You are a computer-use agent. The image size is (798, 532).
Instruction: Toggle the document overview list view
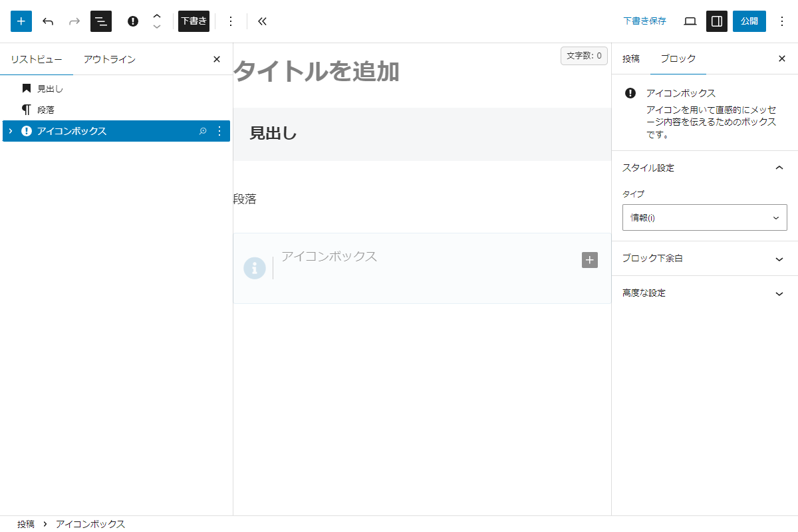click(x=101, y=21)
